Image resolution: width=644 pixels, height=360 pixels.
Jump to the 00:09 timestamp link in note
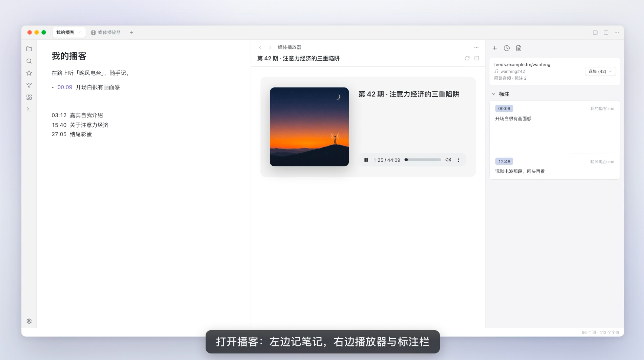click(x=65, y=87)
